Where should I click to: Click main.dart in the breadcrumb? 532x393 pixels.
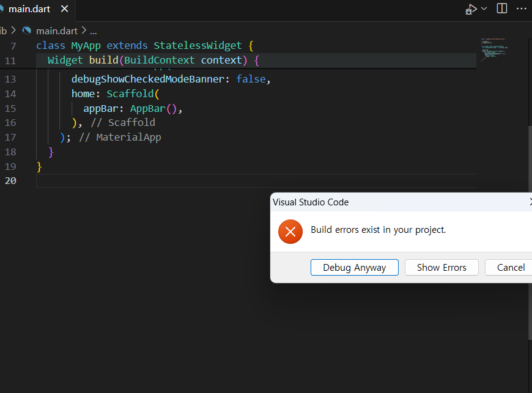pyautogui.click(x=57, y=31)
